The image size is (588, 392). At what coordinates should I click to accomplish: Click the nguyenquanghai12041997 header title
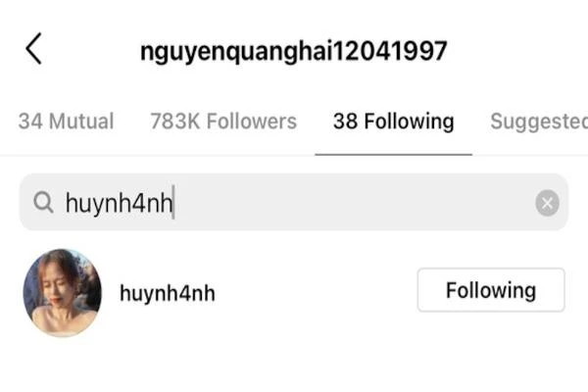coord(294,51)
